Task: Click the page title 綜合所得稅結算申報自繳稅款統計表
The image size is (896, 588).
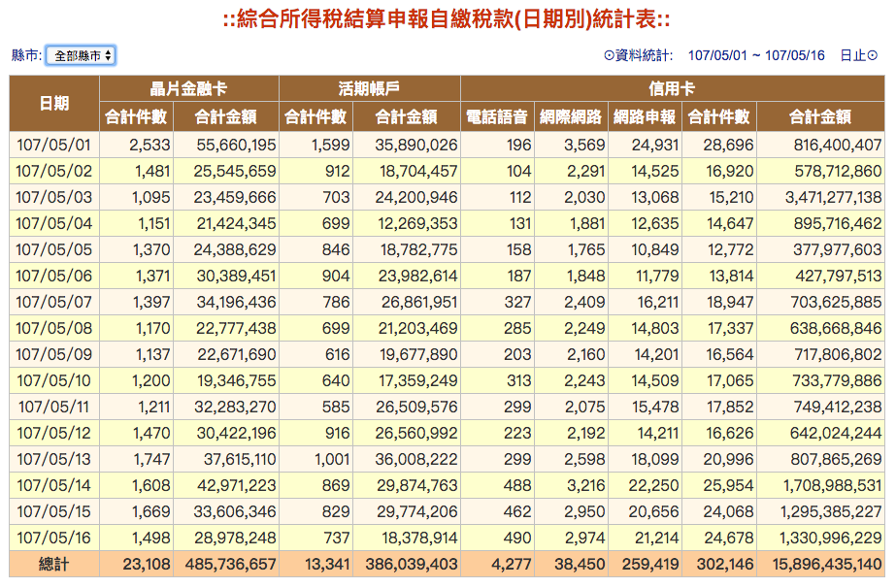Action: click(448, 20)
